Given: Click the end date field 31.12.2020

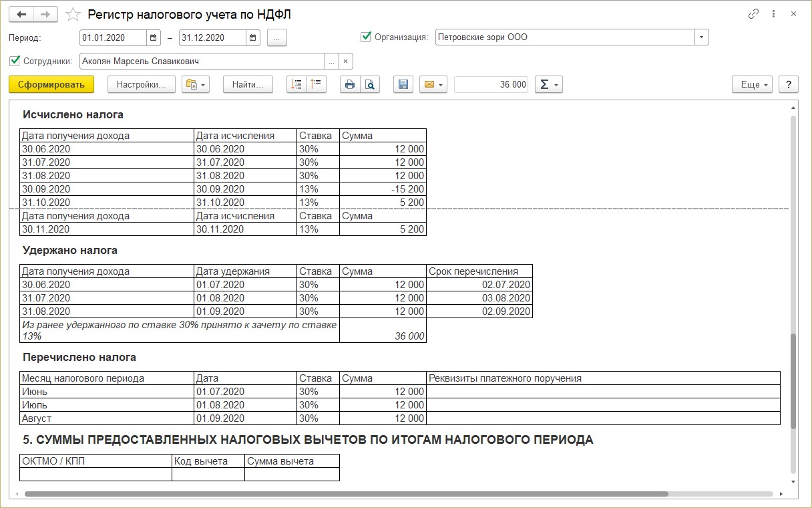Looking at the screenshot, I should point(213,38).
